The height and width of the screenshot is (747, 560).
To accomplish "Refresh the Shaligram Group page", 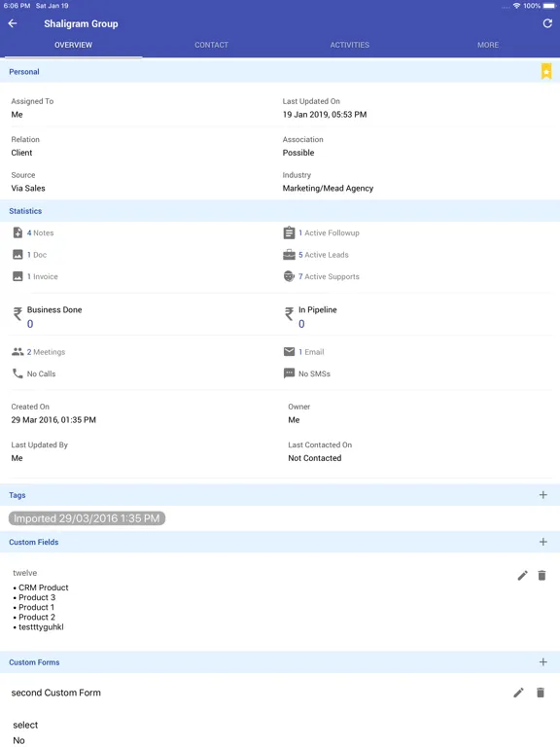I will pyautogui.click(x=547, y=23).
